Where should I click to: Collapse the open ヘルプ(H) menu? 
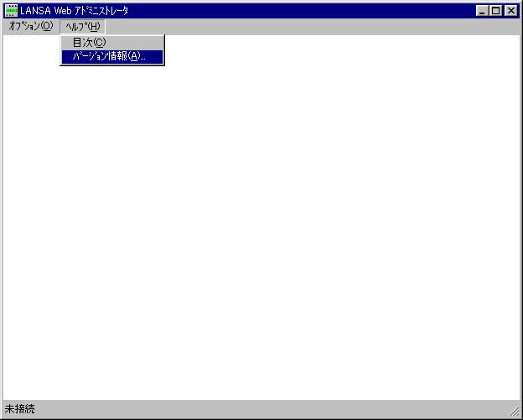82,26
